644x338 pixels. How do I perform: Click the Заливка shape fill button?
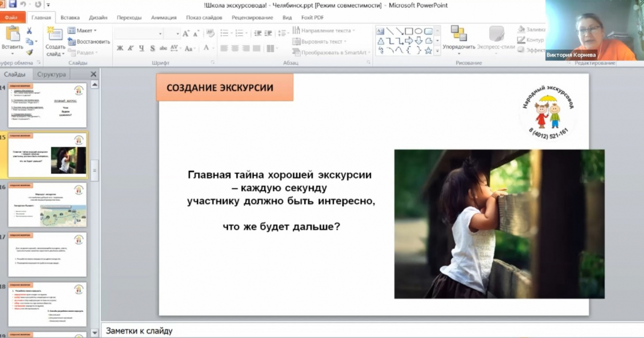click(531, 30)
